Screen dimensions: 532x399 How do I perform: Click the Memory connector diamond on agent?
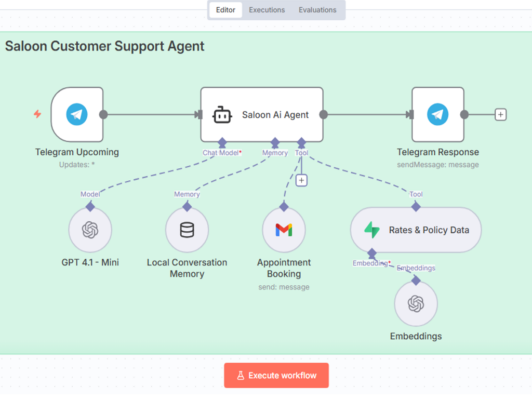click(x=275, y=142)
